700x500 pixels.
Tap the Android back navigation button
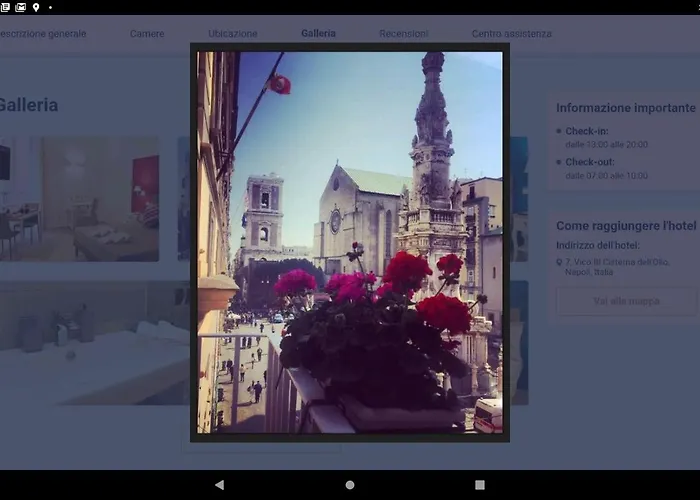click(219, 485)
